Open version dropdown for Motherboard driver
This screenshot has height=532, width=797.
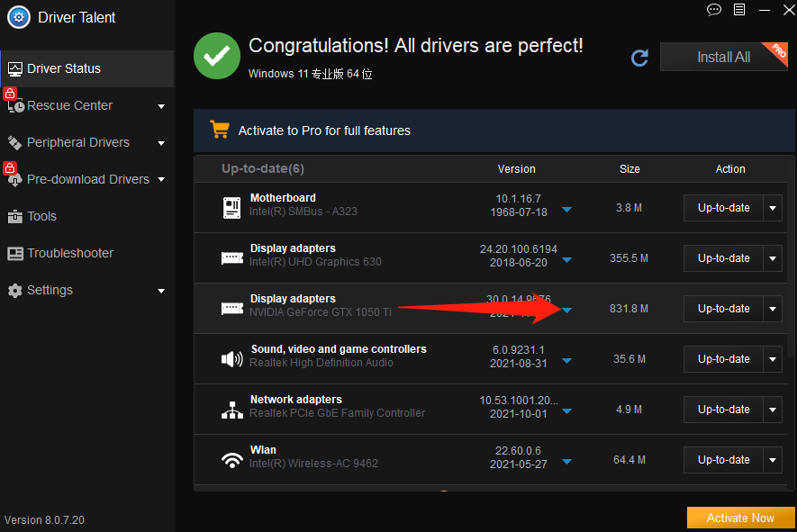tap(566, 210)
